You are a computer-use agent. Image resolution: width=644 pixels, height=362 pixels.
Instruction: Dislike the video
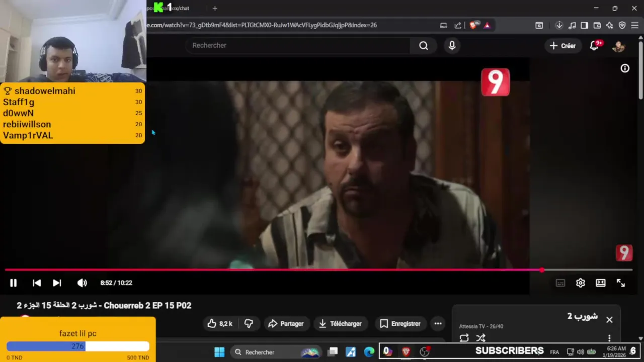[x=249, y=324]
